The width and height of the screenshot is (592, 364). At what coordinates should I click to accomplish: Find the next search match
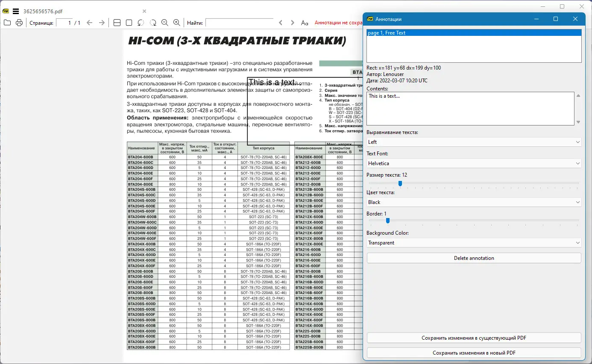[x=292, y=23]
